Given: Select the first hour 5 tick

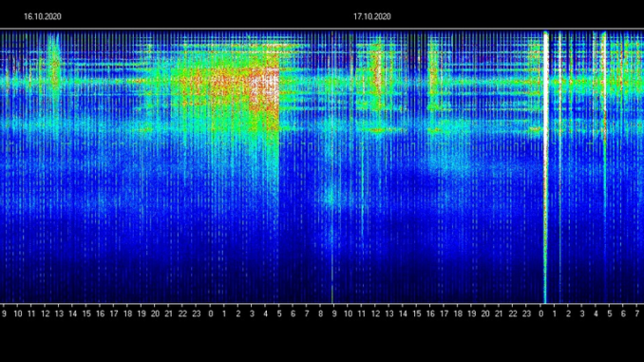Looking at the screenshot, I should coord(279,314).
